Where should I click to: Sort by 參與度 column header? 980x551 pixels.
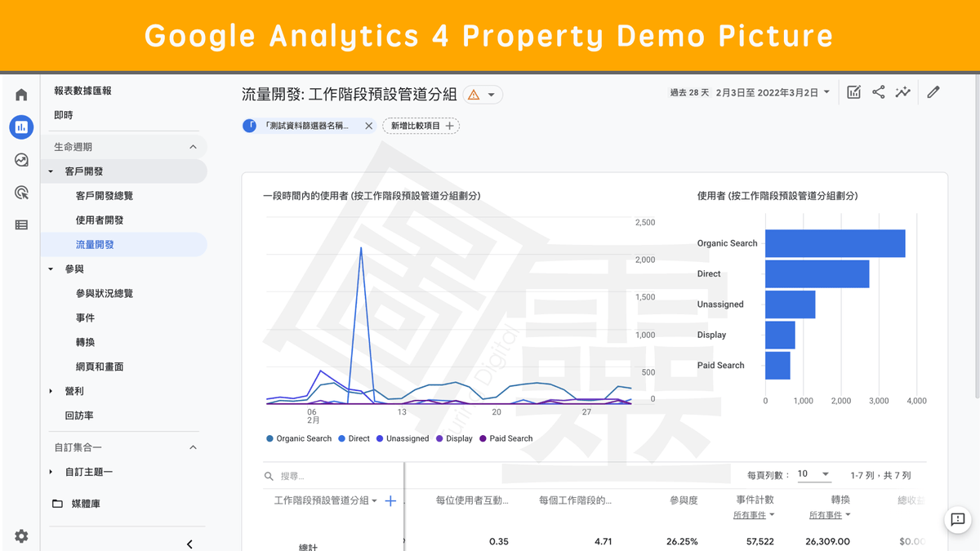coord(684,500)
